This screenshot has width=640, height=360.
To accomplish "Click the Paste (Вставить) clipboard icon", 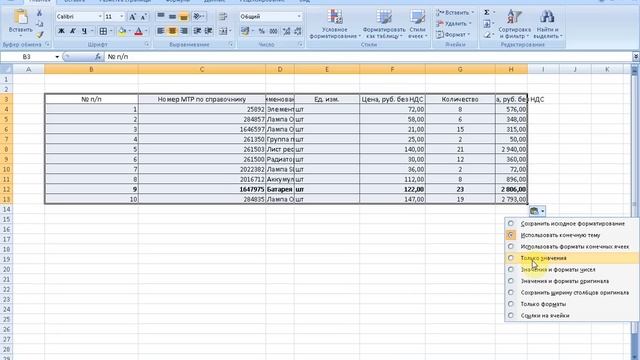I will coord(20,17).
